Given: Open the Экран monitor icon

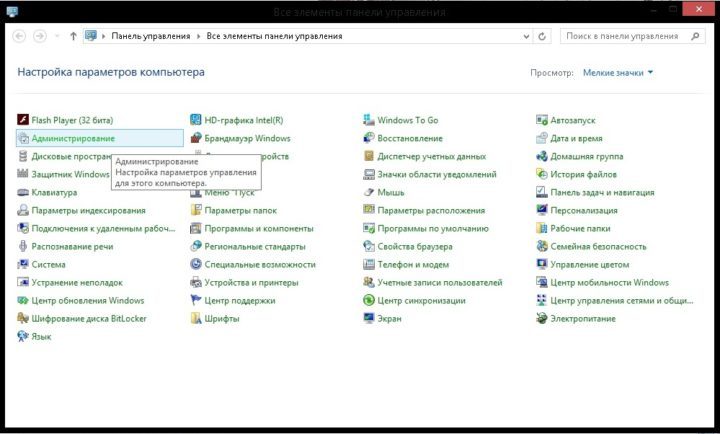Looking at the screenshot, I should click(369, 318).
